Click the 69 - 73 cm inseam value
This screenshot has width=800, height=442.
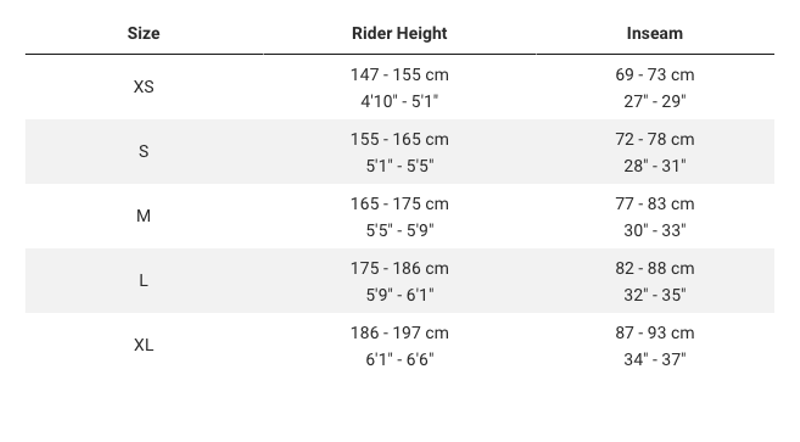coord(654,75)
